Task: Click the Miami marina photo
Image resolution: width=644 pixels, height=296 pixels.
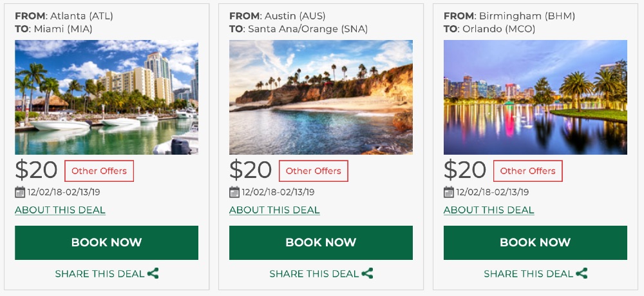Action: 106,97
